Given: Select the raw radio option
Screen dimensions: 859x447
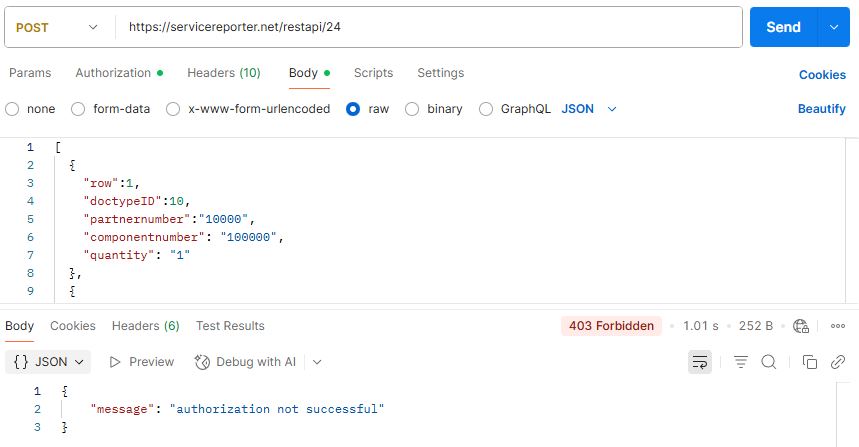Looking at the screenshot, I should (353, 109).
